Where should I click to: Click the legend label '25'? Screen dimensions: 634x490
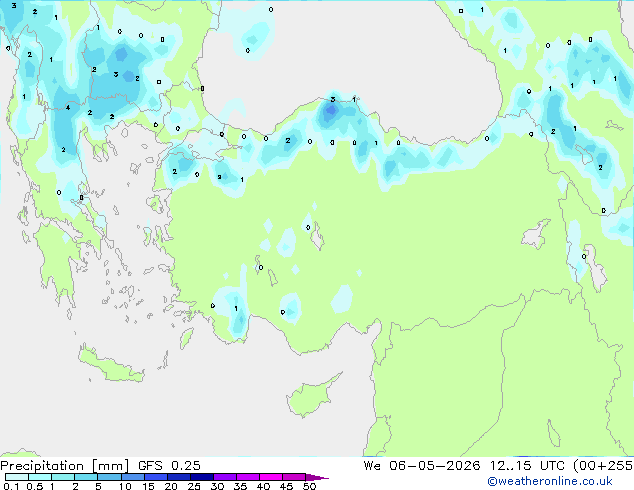(x=194, y=486)
